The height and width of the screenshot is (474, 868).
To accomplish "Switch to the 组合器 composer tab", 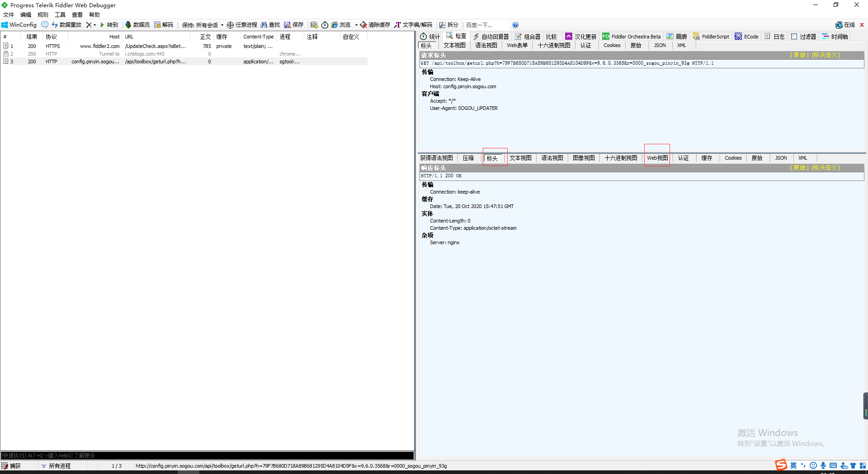I will 528,37.
